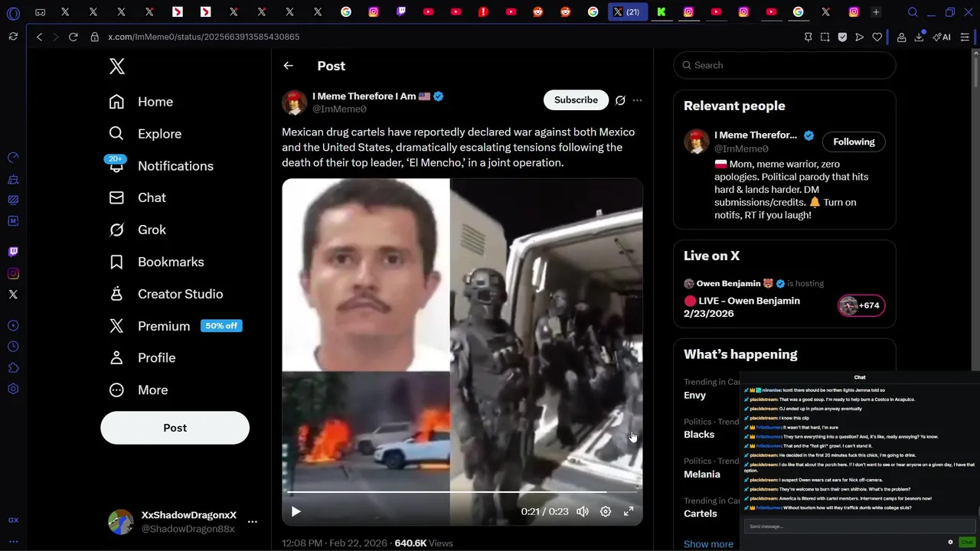Click the Grok icon beside Subscribe
980x551 pixels.
pyautogui.click(x=620, y=100)
